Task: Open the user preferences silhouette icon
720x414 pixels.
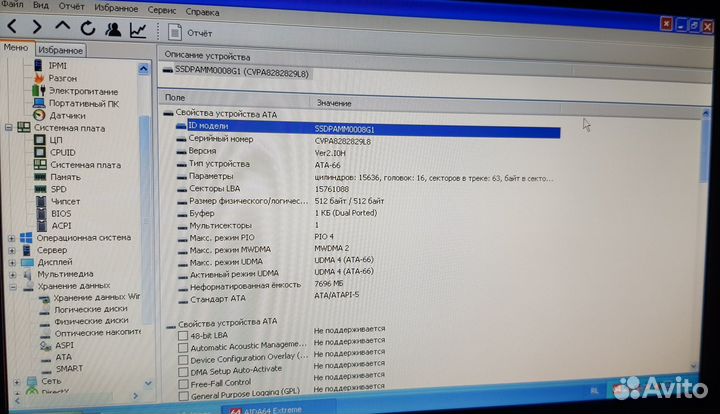Action: click(113, 29)
